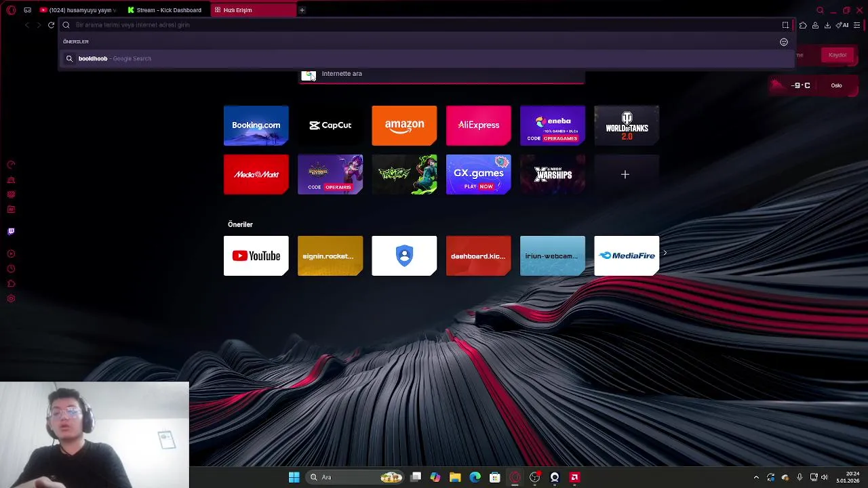Screen dimensions: 868x488
Task: Add a new speed dial site
Action: click(627, 174)
